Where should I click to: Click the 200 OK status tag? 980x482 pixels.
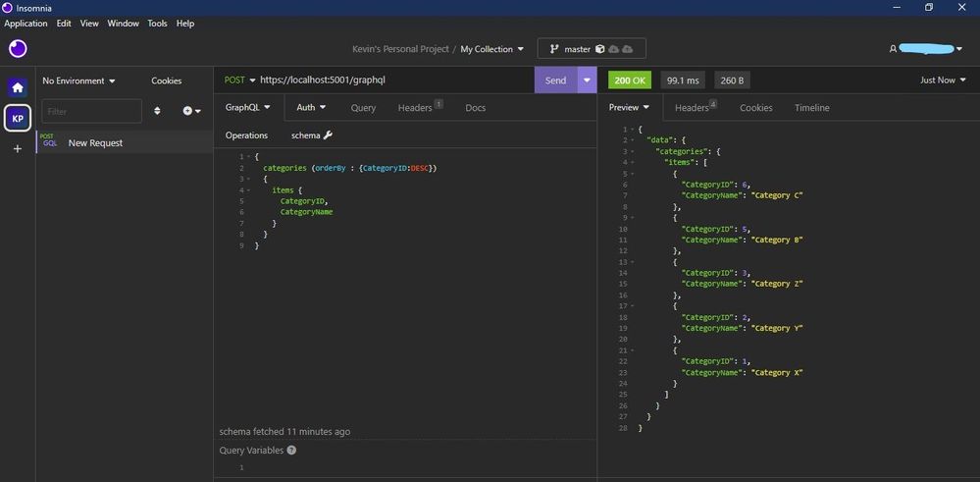[x=630, y=80]
